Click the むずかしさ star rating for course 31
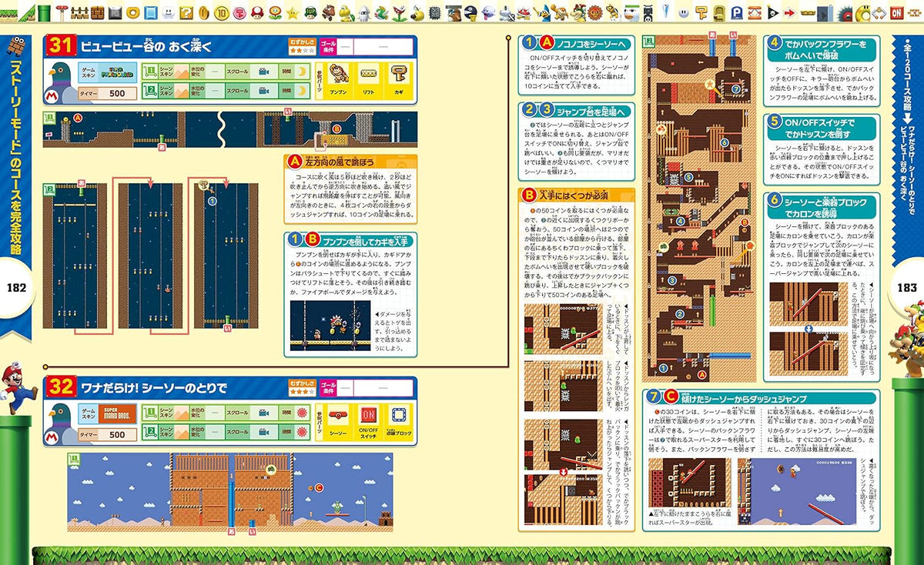The height and width of the screenshot is (565, 924). pos(302,50)
